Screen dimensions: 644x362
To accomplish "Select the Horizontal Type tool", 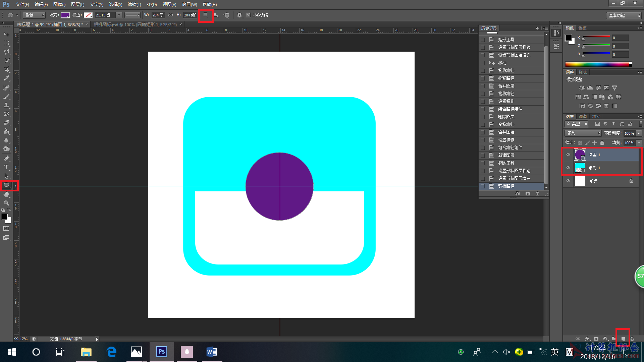I will 6,167.
